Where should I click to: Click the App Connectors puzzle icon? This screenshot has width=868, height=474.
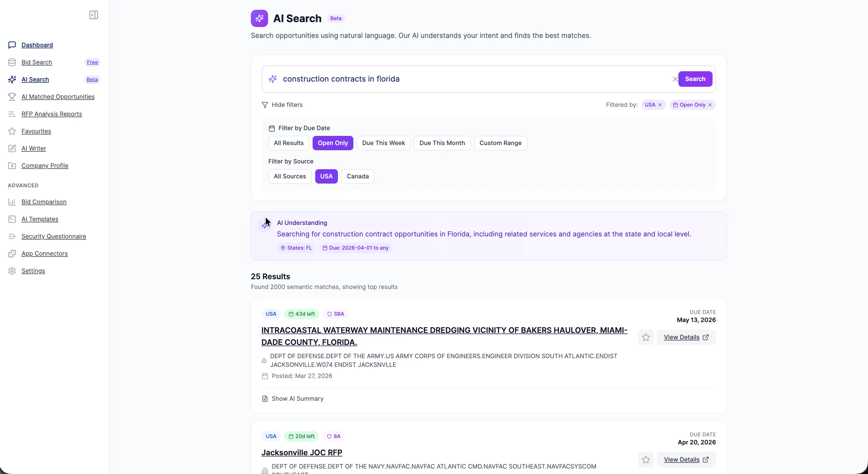(x=12, y=253)
